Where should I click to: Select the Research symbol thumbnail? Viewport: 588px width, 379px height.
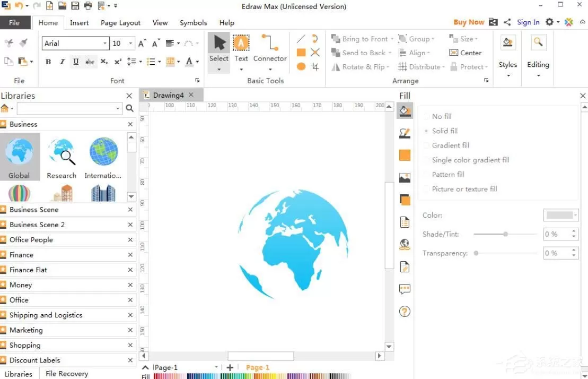tap(62, 158)
